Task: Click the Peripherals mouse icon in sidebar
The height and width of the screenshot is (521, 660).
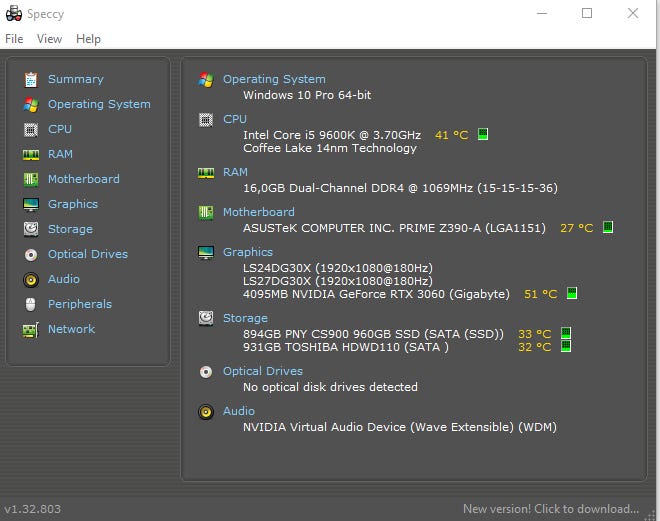Action: tap(31, 304)
